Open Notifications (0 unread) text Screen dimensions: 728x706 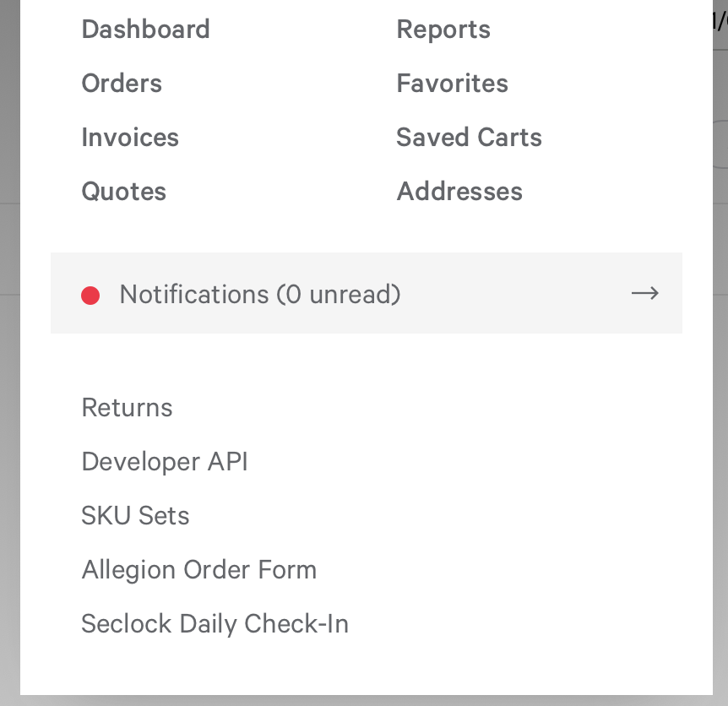tap(260, 294)
